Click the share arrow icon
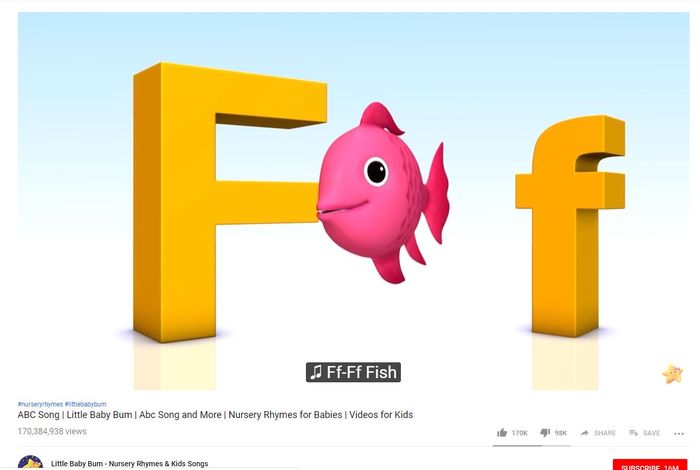The image size is (700, 470). tap(584, 433)
